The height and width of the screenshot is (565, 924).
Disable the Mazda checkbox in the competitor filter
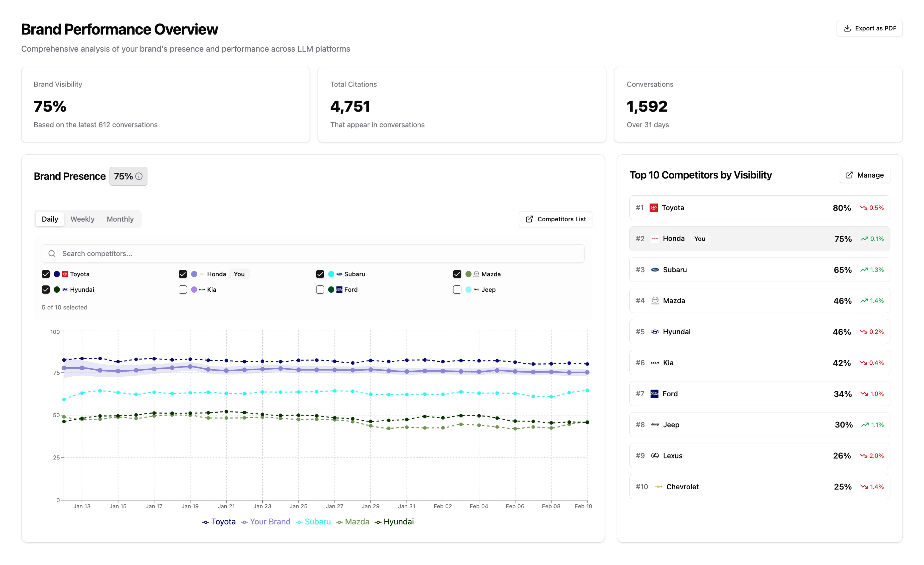click(457, 274)
